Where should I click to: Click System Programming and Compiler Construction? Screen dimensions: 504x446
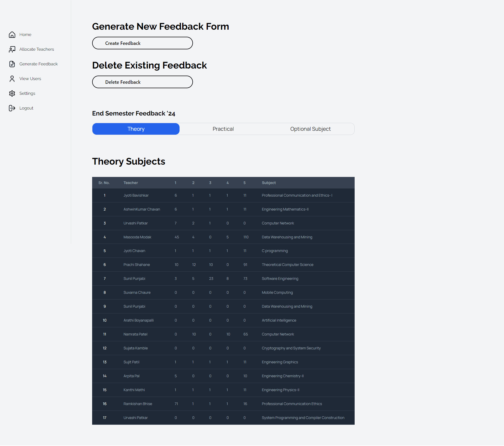(x=303, y=418)
